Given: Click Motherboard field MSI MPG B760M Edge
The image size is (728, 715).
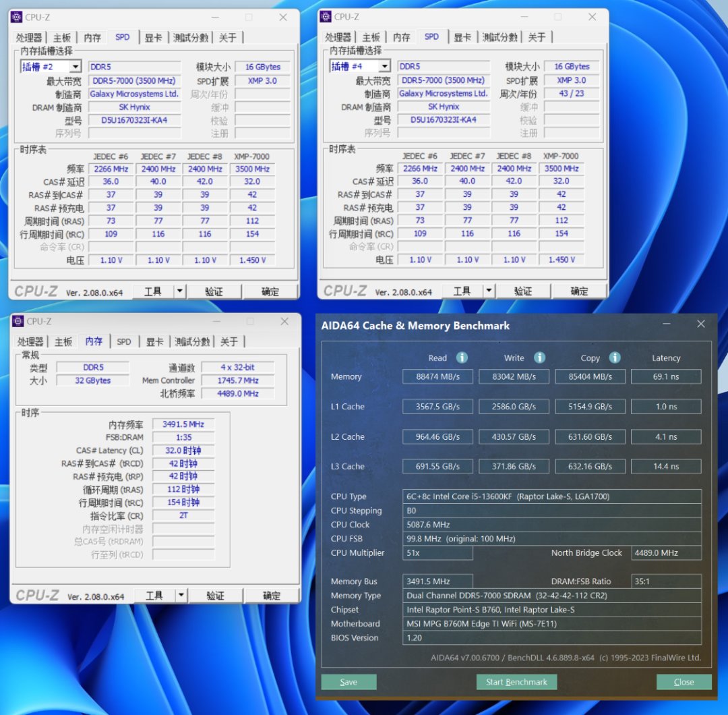Looking at the screenshot, I should (x=552, y=623).
